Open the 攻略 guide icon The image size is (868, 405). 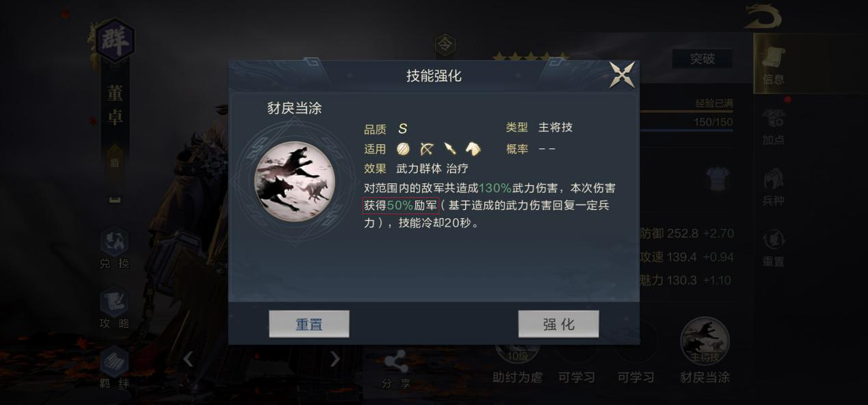[114, 309]
